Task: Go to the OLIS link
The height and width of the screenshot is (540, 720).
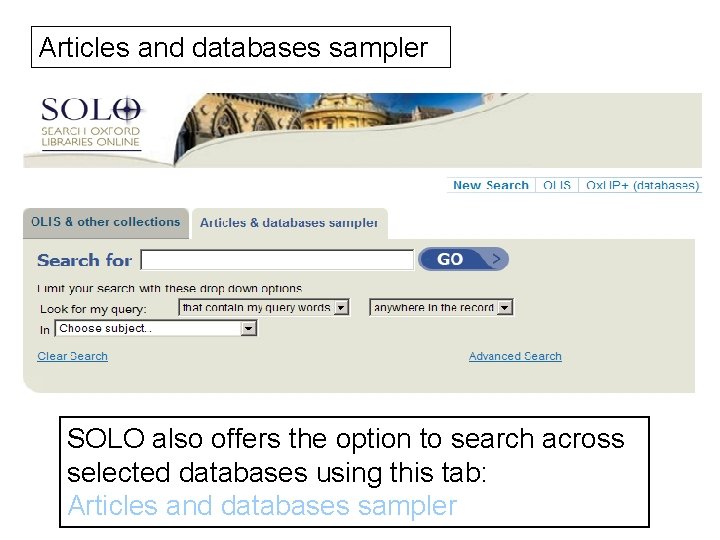Action: coord(557,185)
